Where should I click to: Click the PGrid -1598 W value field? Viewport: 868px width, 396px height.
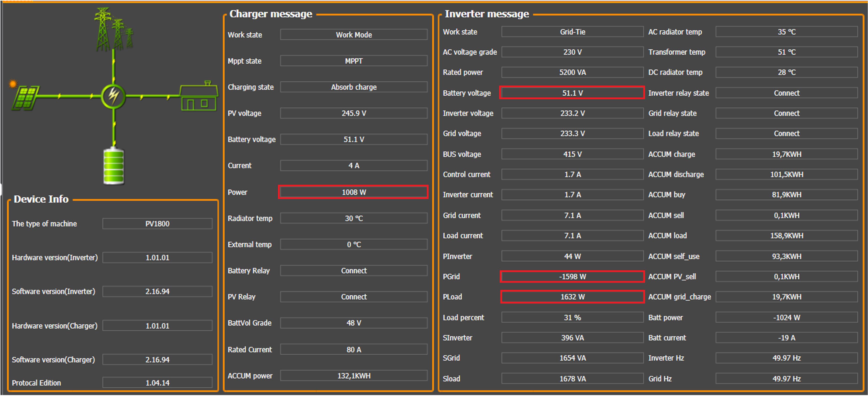click(x=572, y=277)
